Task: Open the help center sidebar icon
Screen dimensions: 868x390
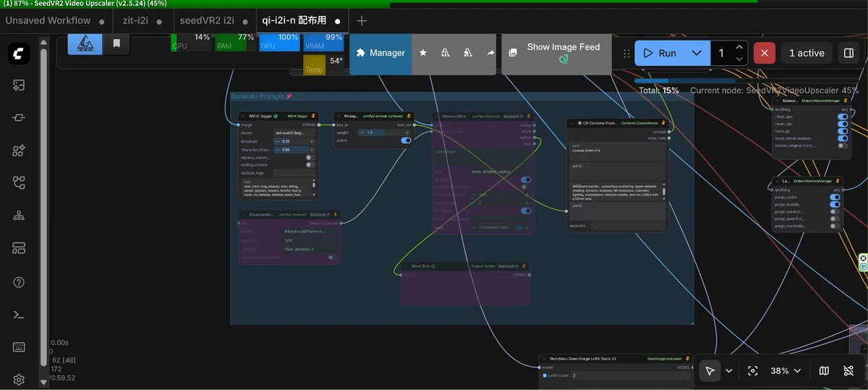Action: (x=20, y=281)
